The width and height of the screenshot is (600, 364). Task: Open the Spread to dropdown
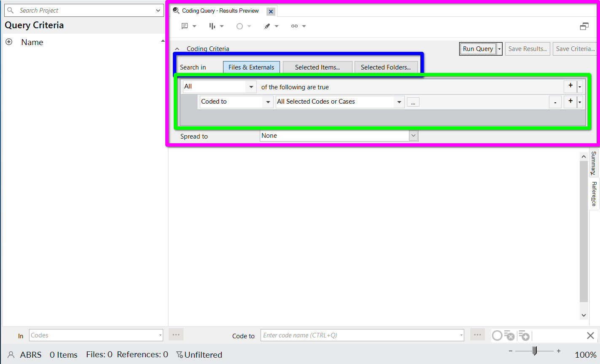pyautogui.click(x=413, y=136)
